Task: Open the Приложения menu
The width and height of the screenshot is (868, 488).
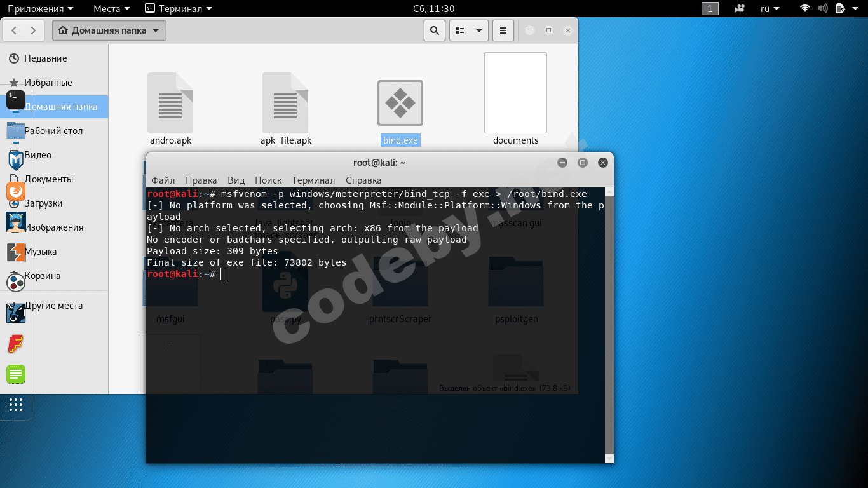Action: click(40, 9)
